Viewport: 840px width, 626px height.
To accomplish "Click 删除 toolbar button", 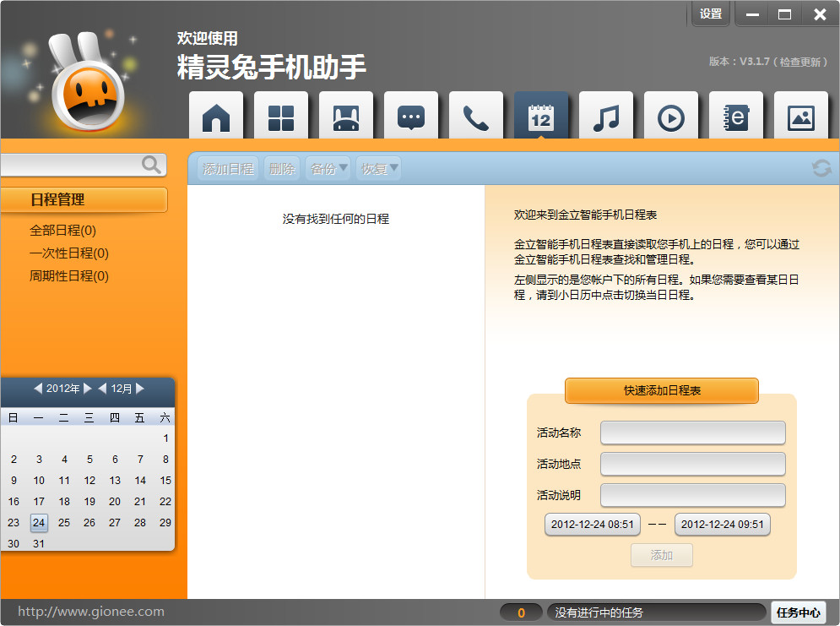I will tap(282, 169).
